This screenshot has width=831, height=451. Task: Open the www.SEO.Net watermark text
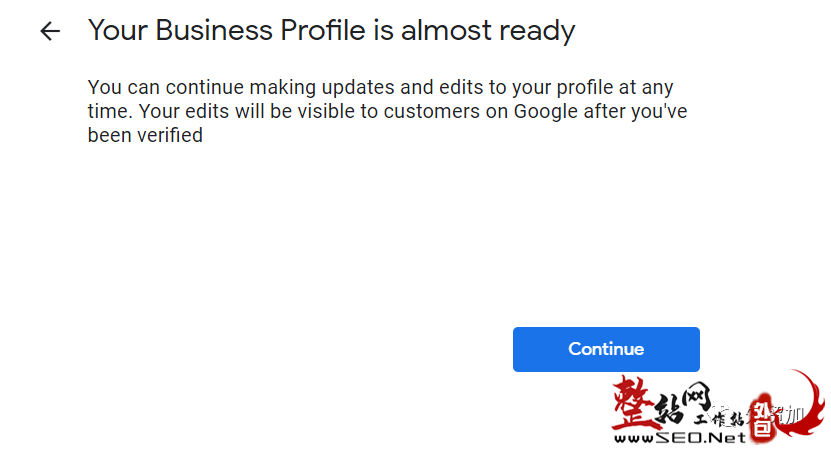(x=679, y=438)
